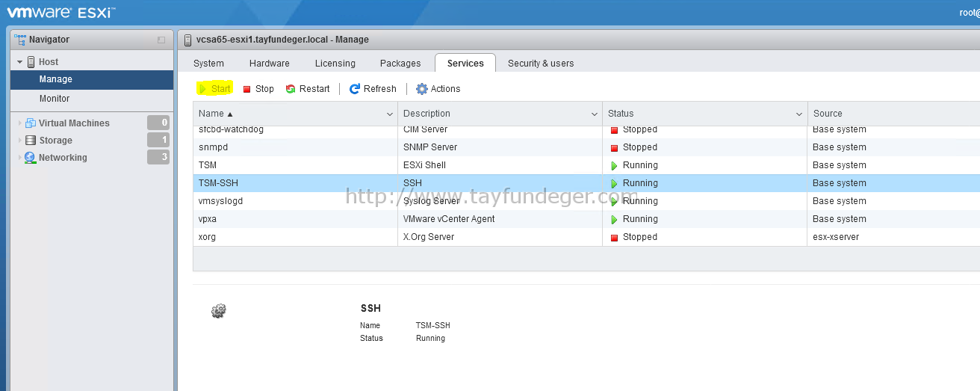Open the Description column dropdown menu

(x=595, y=114)
